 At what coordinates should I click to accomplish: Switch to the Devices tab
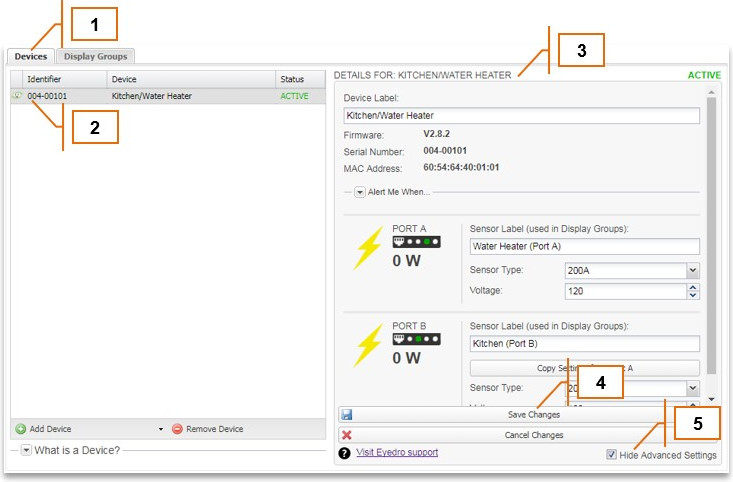tap(31, 57)
